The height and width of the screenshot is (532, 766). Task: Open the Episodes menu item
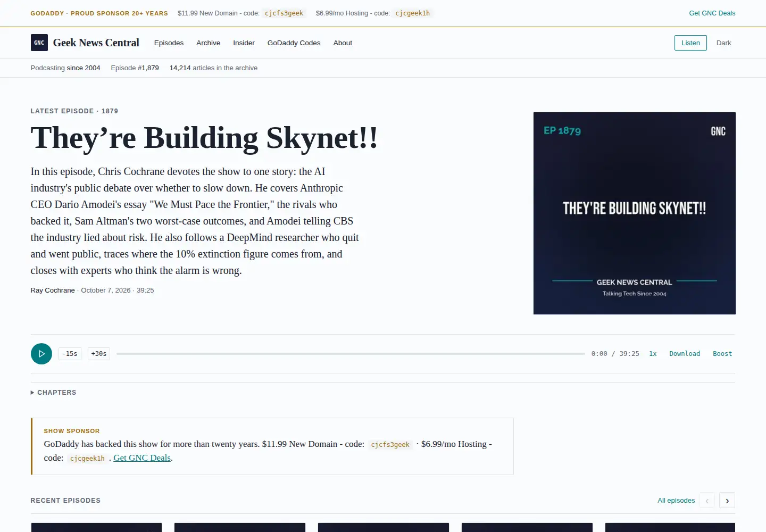point(169,43)
